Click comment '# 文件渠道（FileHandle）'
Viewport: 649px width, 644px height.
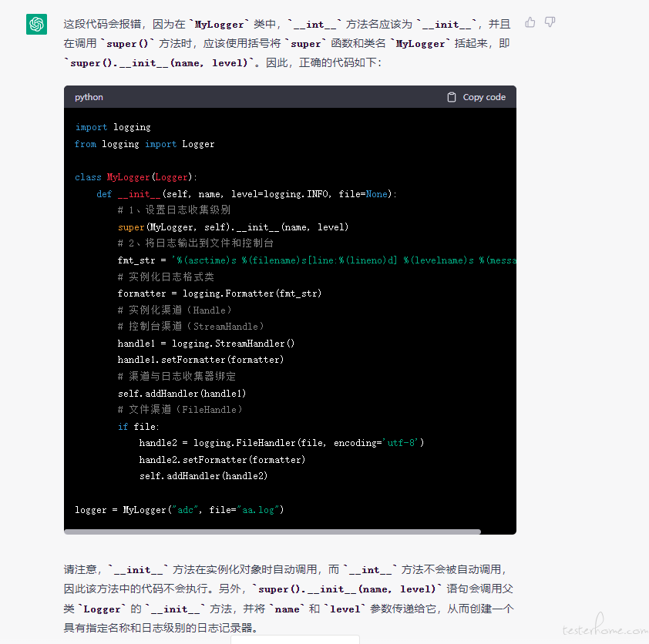pyautogui.click(x=180, y=410)
